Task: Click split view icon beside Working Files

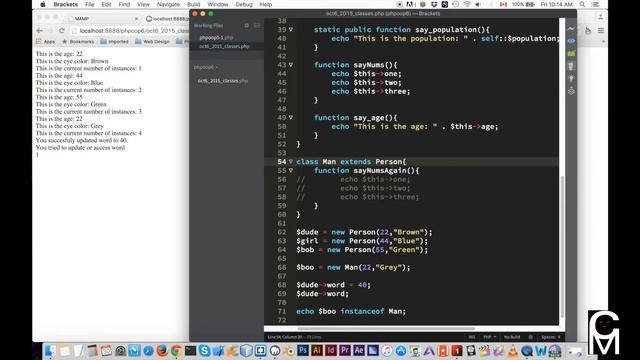Action: 257,25
